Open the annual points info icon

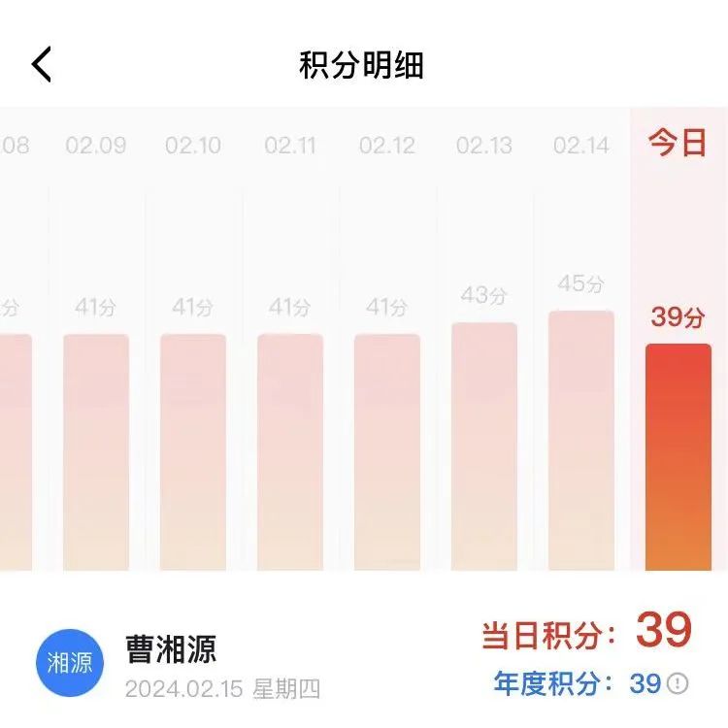pos(678,683)
